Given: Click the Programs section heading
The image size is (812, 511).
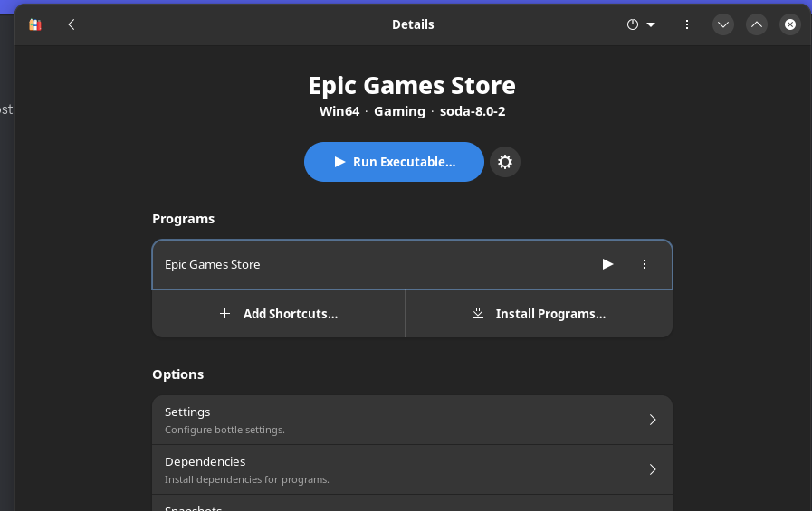Looking at the screenshot, I should 184,219.
